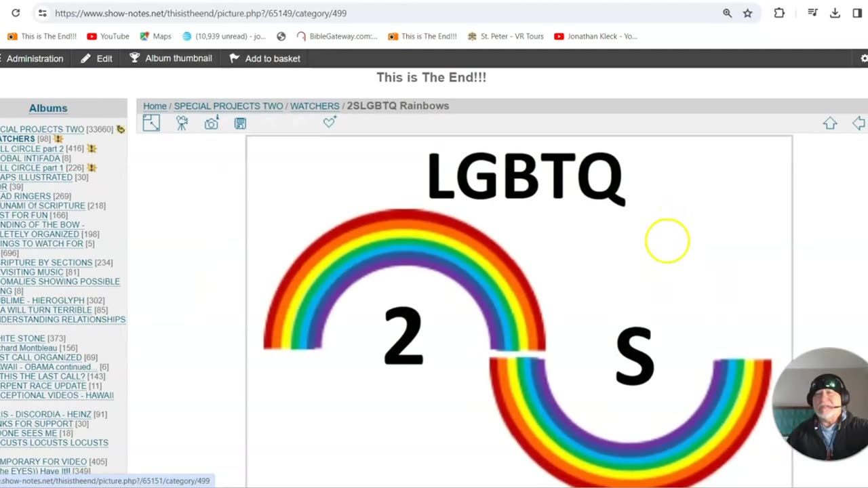Open the browser extensions puzzle icon
Image resolution: width=868 pixels, height=488 pixels.
(x=779, y=13)
